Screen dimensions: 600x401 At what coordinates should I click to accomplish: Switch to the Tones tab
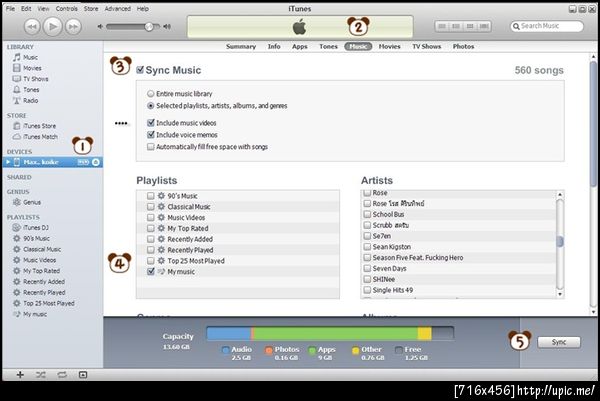328,46
